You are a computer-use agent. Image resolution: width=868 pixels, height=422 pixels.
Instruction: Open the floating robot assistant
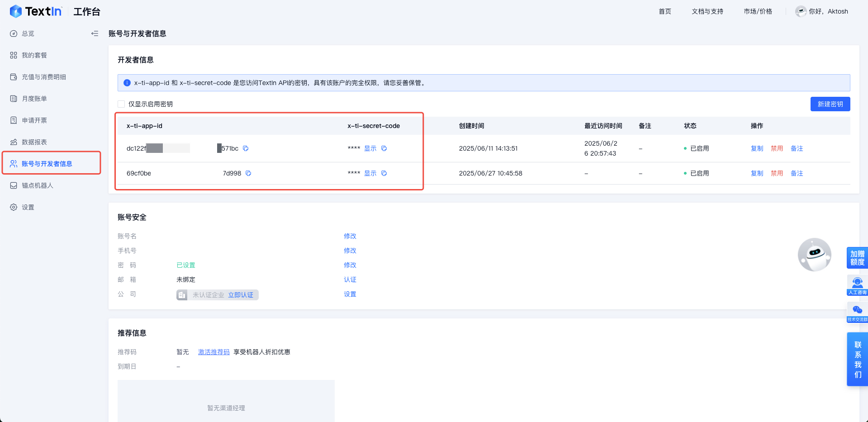(814, 255)
